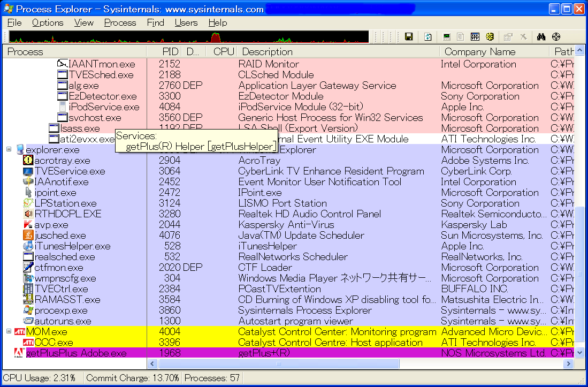Open Find with the binoculars icon
Screen dimensions: 588x387
point(541,37)
